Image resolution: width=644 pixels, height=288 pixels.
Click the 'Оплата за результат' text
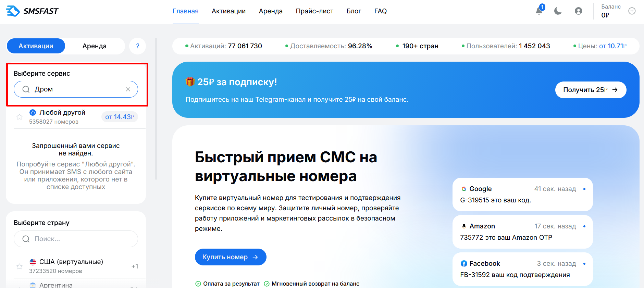click(x=231, y=284)
